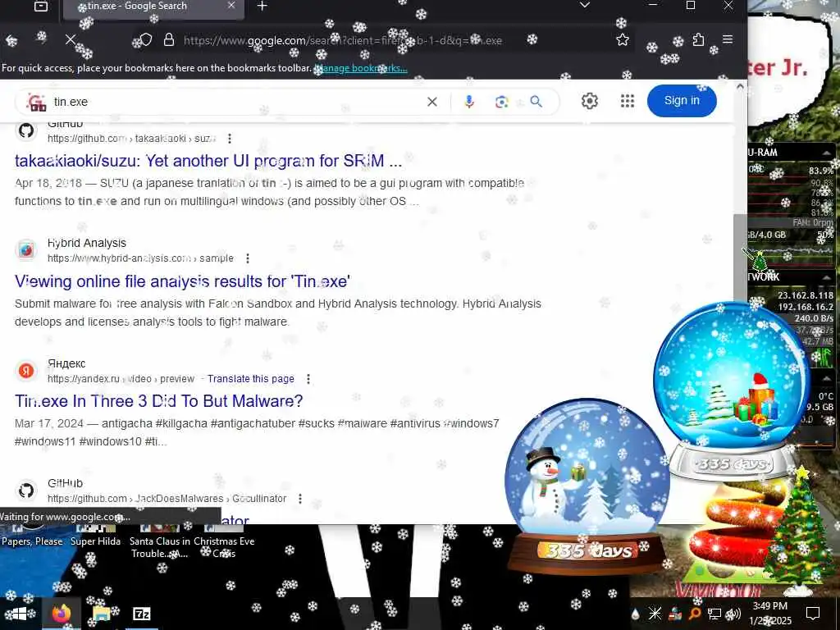Collapse the bottom gadget section with 0°C
Viewport: 840px width, 630px height.
[826, 378]
